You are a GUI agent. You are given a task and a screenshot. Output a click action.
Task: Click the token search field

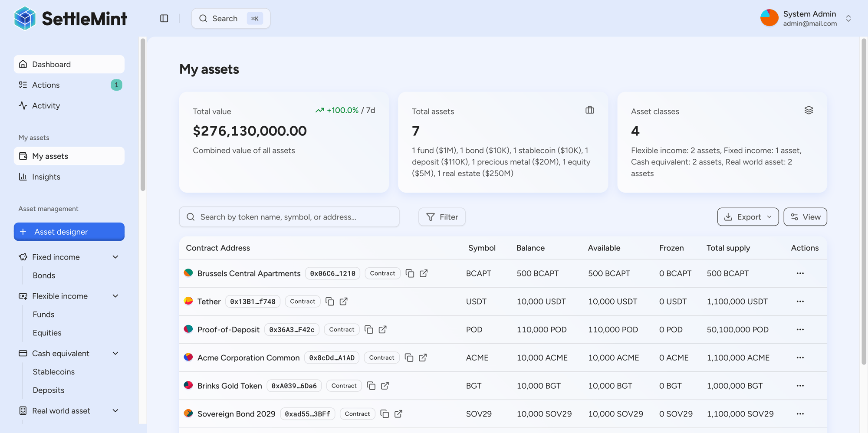click(x=289, y=217)
